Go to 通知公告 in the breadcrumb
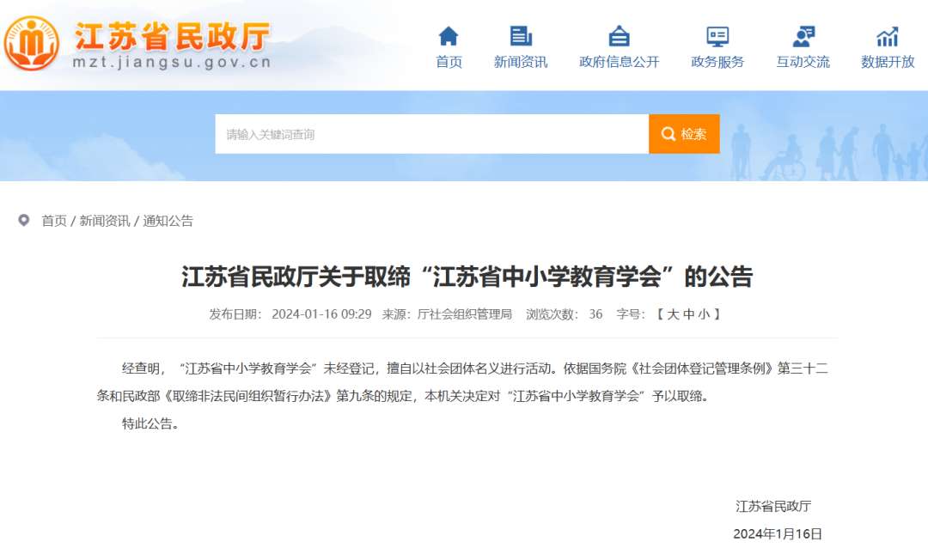 [168, 221]
